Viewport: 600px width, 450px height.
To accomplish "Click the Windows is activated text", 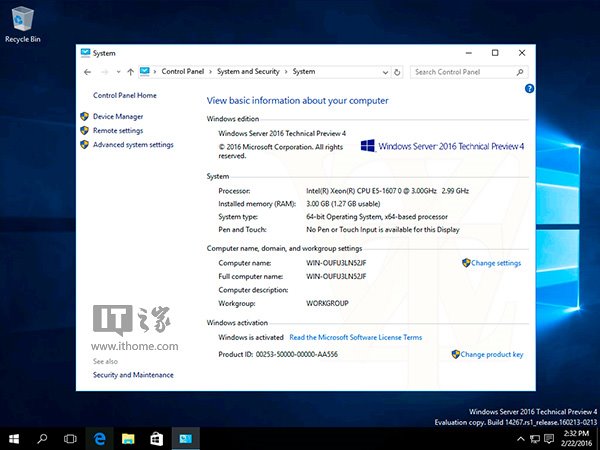I will click(251, 337).
